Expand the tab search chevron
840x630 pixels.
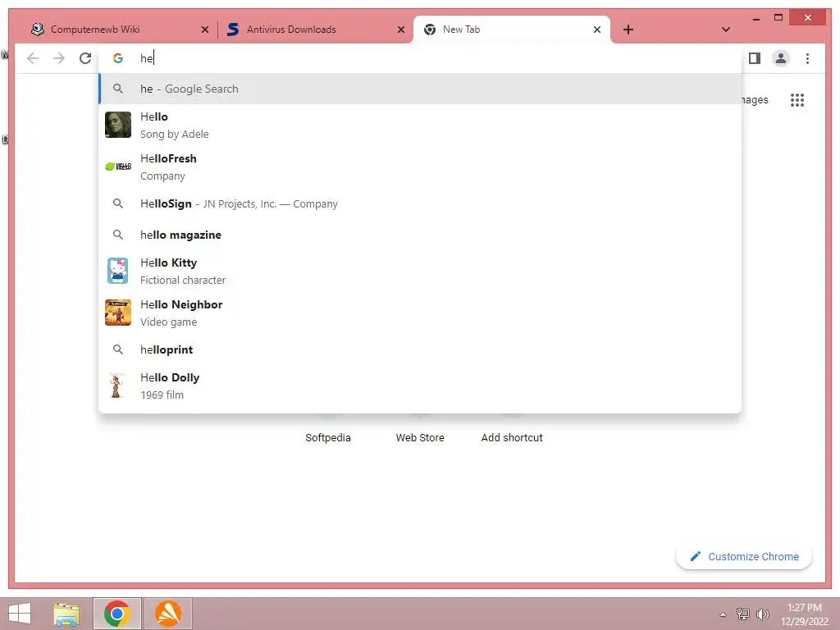(x=726, y=30)
